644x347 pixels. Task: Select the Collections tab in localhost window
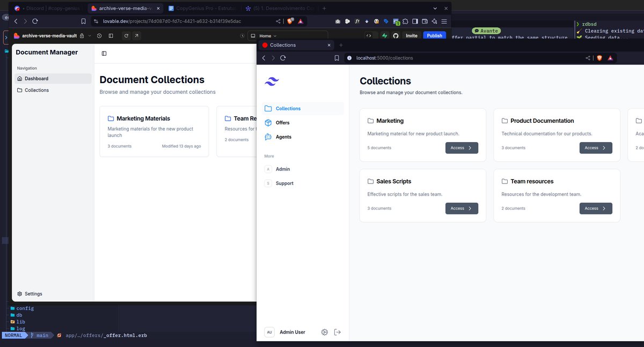(x=295, y=45)
